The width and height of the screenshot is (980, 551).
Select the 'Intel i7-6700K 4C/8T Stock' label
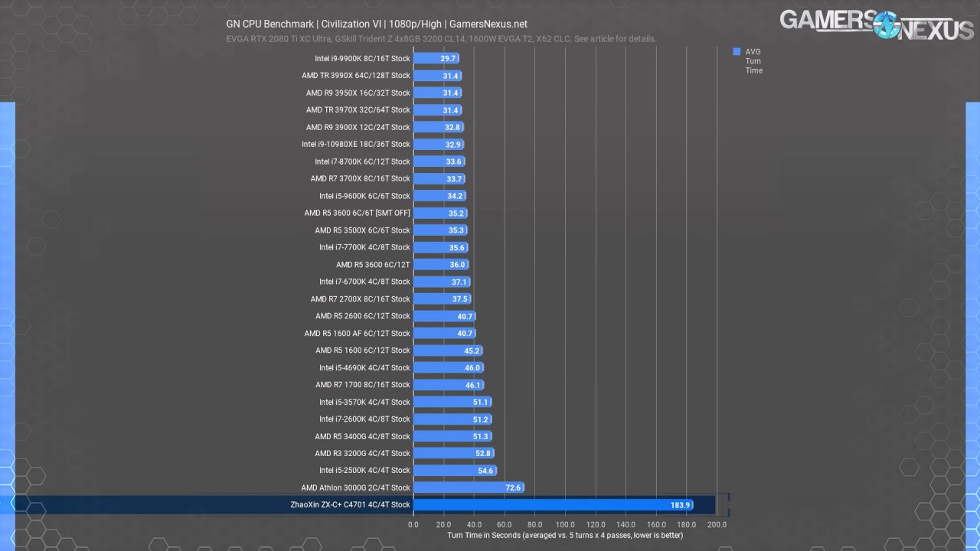tap(364, 282)
